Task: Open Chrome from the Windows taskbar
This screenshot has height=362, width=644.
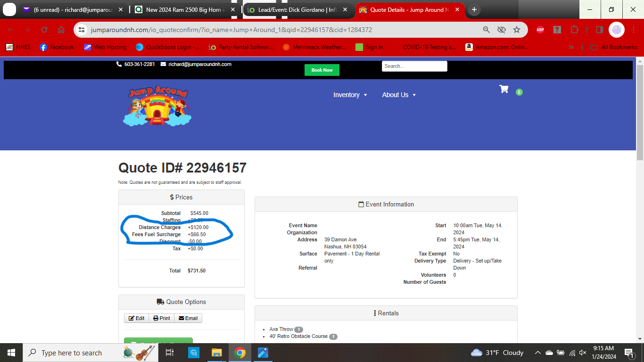Action: pos(240,353)
